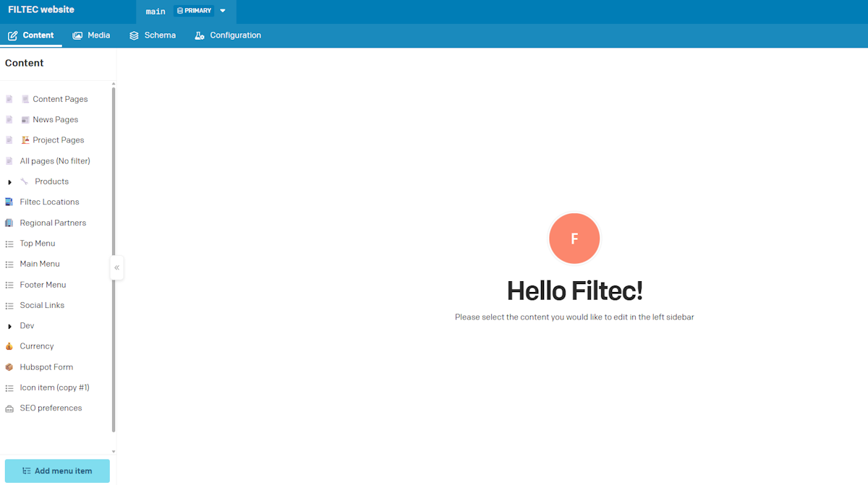Open Icon item (copy #1) entry
Viewport: 868px width, 485px height.
54,387
